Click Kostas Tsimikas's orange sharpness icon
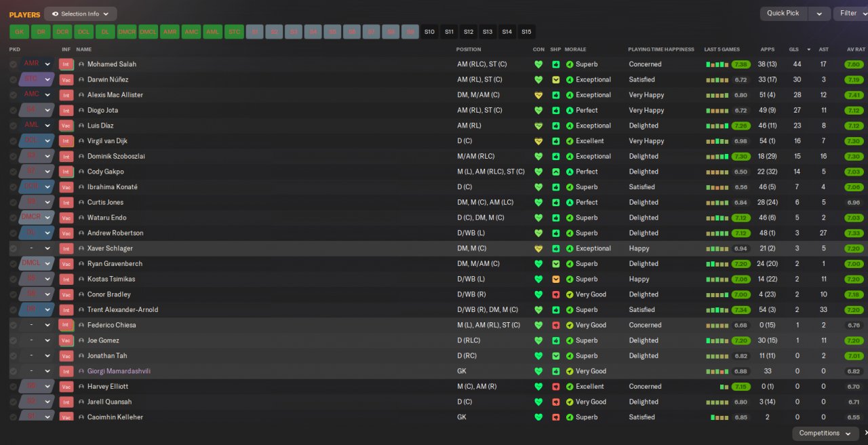Screen dimensions: 868x445 [555, 279]
